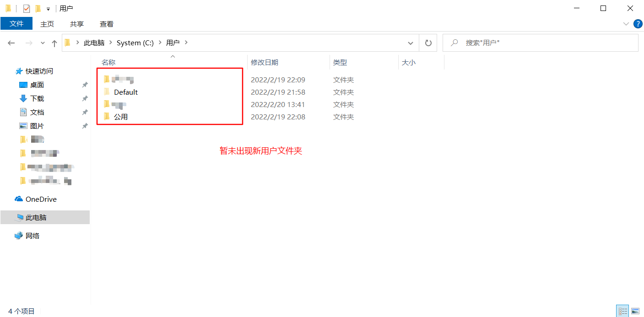
Task: Open 图片 in quick access
Action: click(x=37, y=126)
